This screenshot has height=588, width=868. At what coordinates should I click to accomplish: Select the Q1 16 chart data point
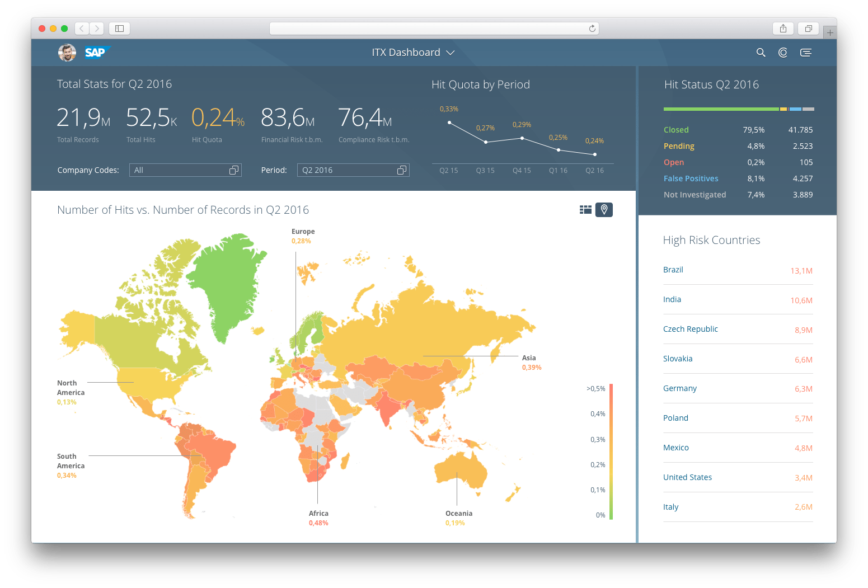tap(559, 150)
